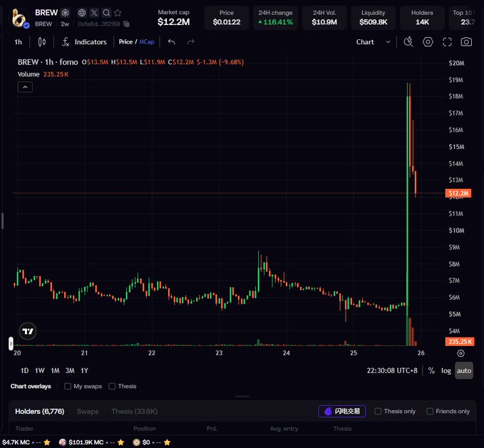Screen dimensions: 484x448
Task: Click the Trader column header
Action: coord(24,429)
